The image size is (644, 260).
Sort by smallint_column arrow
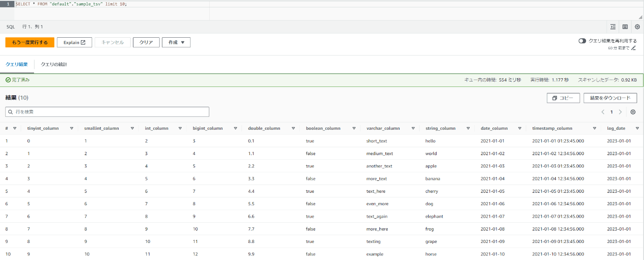[132, 128]
